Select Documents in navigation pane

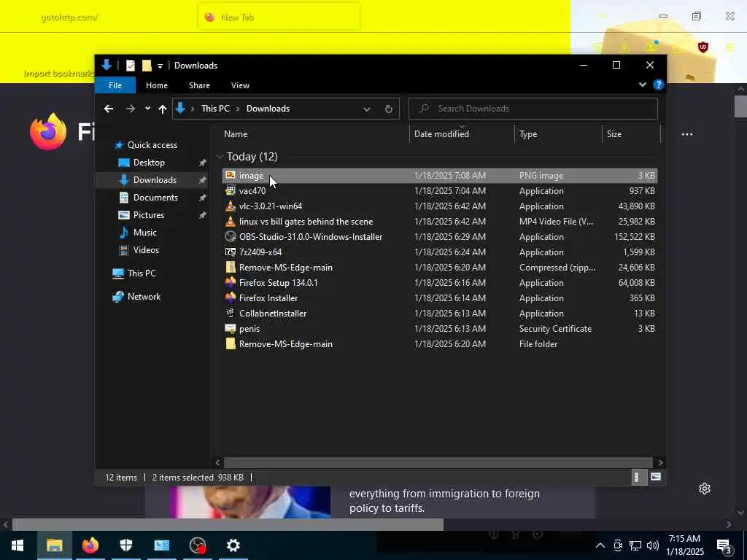pyautogui.click(x=155, y=197)
